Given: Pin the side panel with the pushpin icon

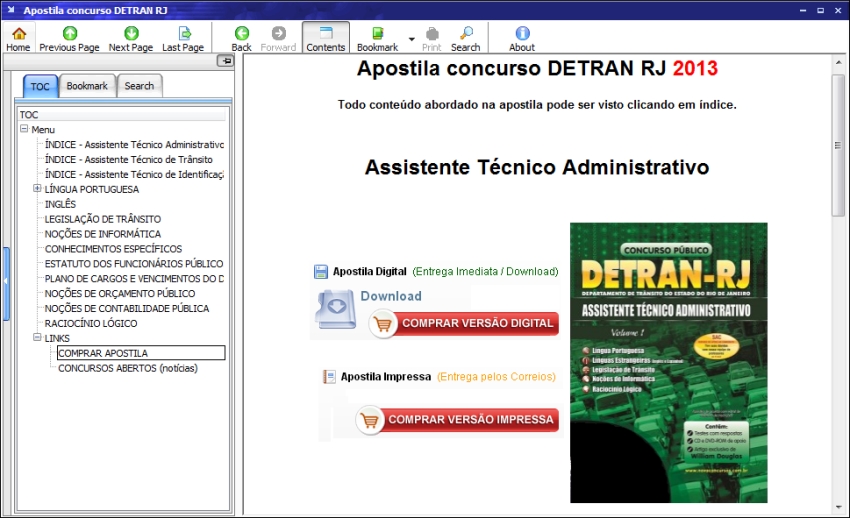Looking at the screenshot, I should [x=226, y=61].
